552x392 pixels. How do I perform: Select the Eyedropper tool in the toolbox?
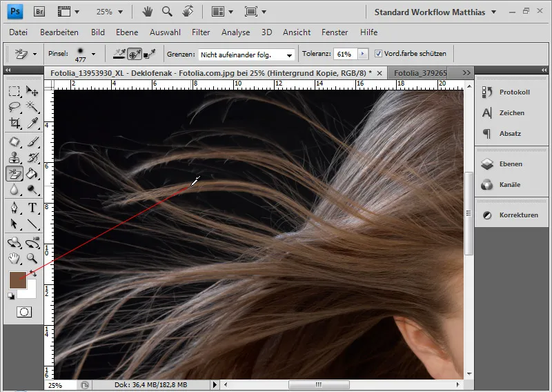point(32,123)
